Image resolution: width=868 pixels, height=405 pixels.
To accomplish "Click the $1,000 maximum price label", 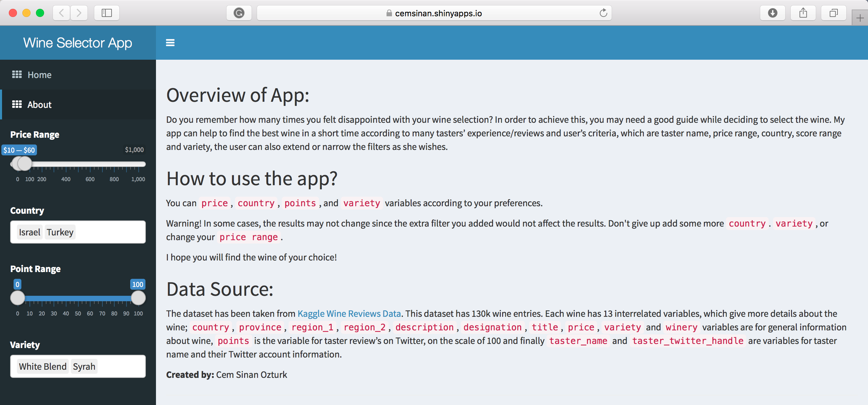I will [x=134, y=150].
